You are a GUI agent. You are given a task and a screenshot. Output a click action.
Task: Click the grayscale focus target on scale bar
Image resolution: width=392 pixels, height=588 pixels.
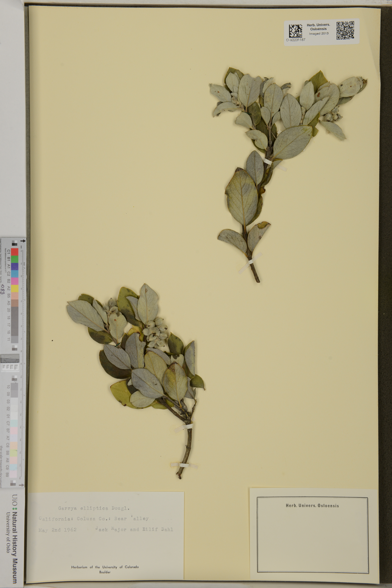click(10, 358)
